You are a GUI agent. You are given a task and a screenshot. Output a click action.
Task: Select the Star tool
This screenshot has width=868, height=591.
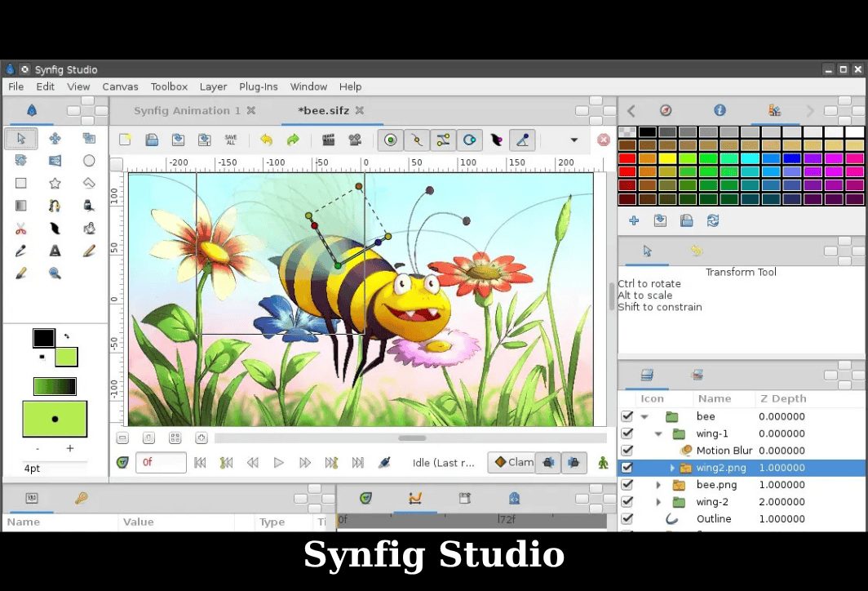[x=55, y=184]
